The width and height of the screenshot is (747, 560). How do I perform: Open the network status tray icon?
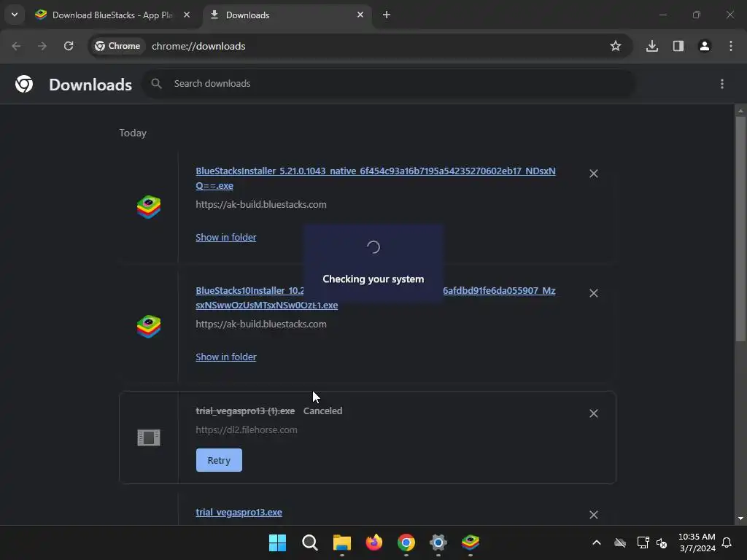[x=643, y=542]
